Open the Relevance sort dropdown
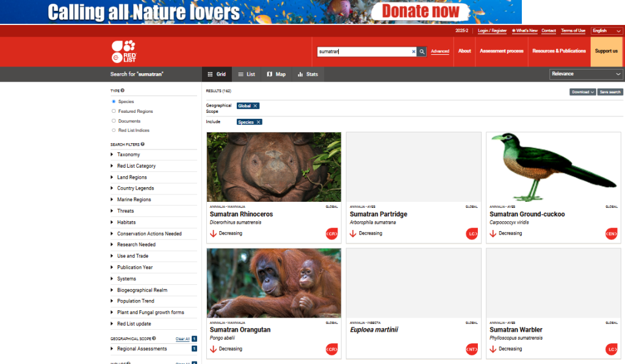 [x=586, y=74]
